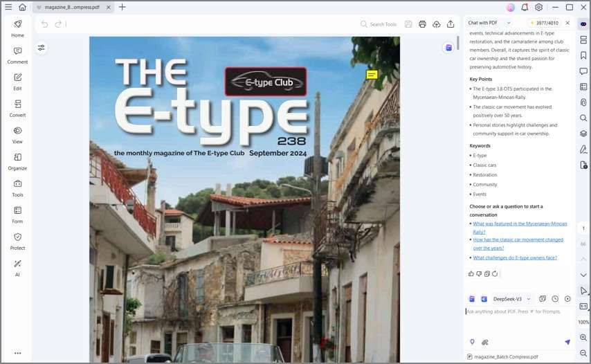This screenshot has width=591, height=364.
Task: Go to next page with down chevron
Action: click(x=583, y=275)
